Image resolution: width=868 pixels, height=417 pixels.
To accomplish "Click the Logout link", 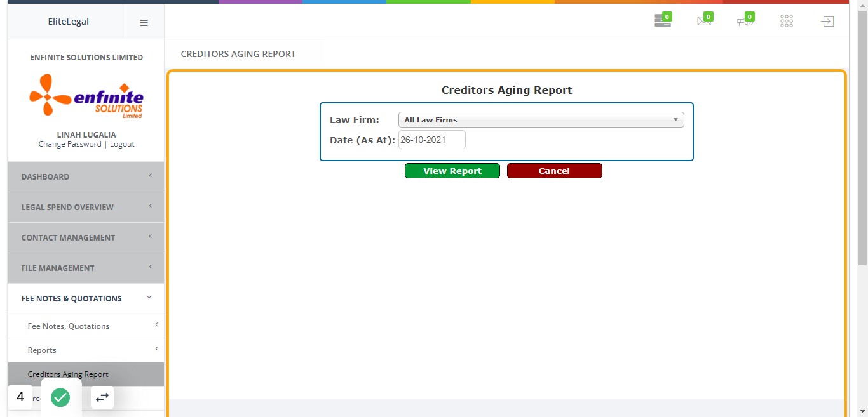I will pyautogui.click(x=122, y=144).
